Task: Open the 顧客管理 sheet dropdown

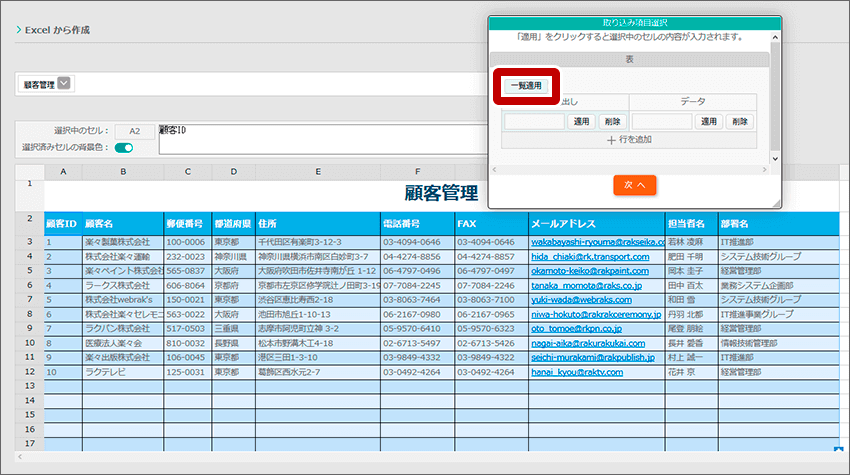Action: (64, 84)
